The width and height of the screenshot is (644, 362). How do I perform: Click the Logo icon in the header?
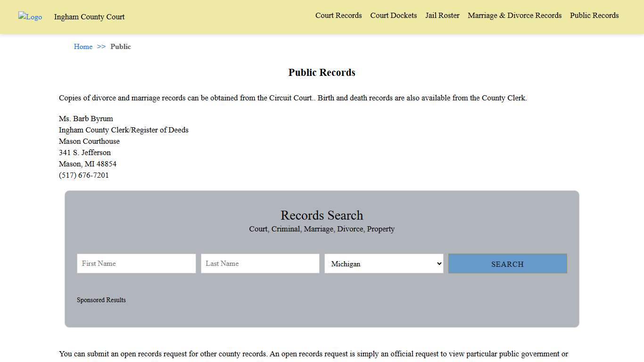click(x=30, y=17)
